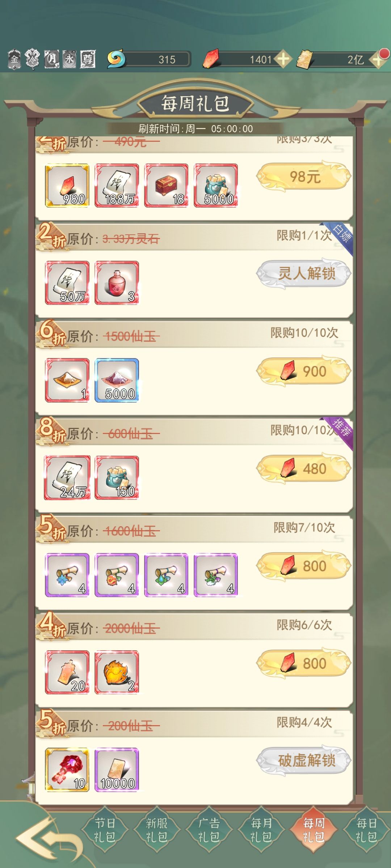Open the 广告礼包 tab
The height and width of the screenshot is (868, 391).
point(209,830)
